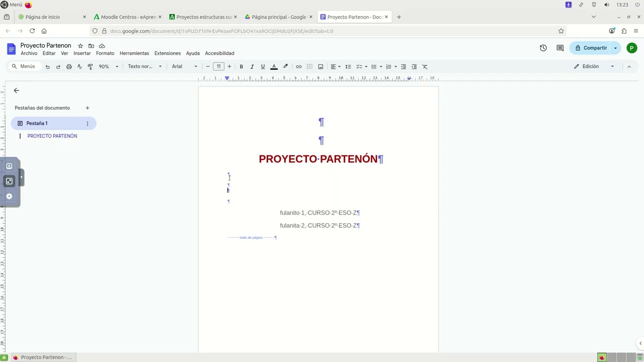The image size is (644, 362).
Task: Decrease the font size
Action: coord(208,66)
